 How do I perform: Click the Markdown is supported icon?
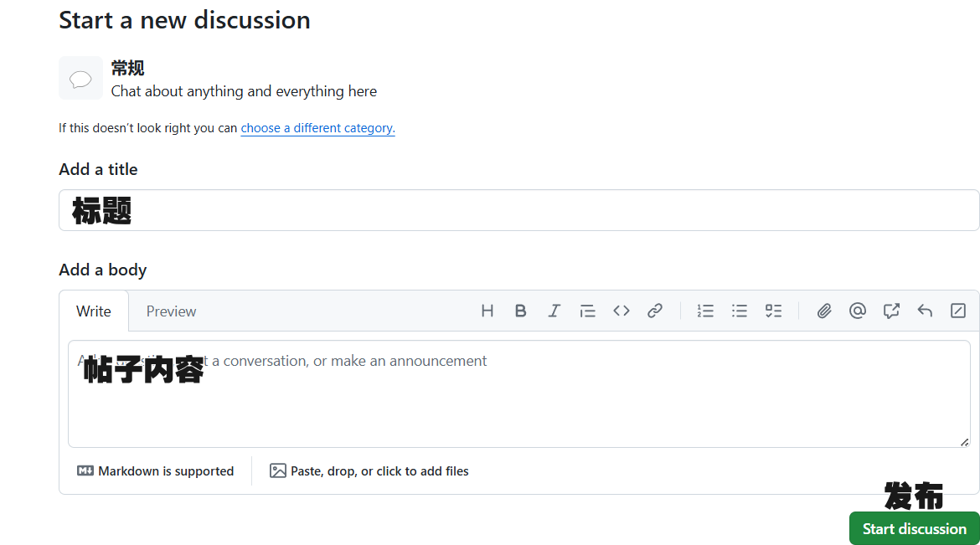(85, 470)
